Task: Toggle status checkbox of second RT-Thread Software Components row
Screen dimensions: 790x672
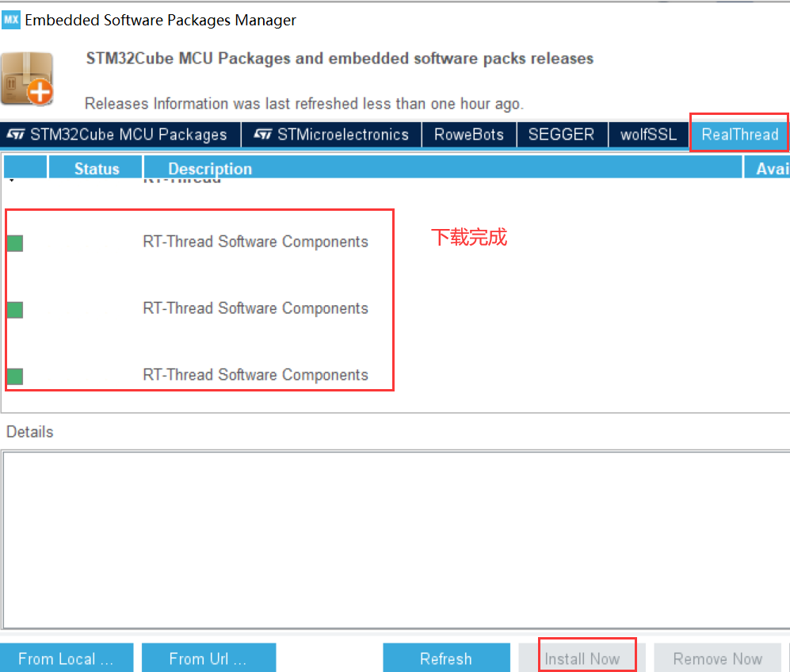Action: tap(14, 310)
